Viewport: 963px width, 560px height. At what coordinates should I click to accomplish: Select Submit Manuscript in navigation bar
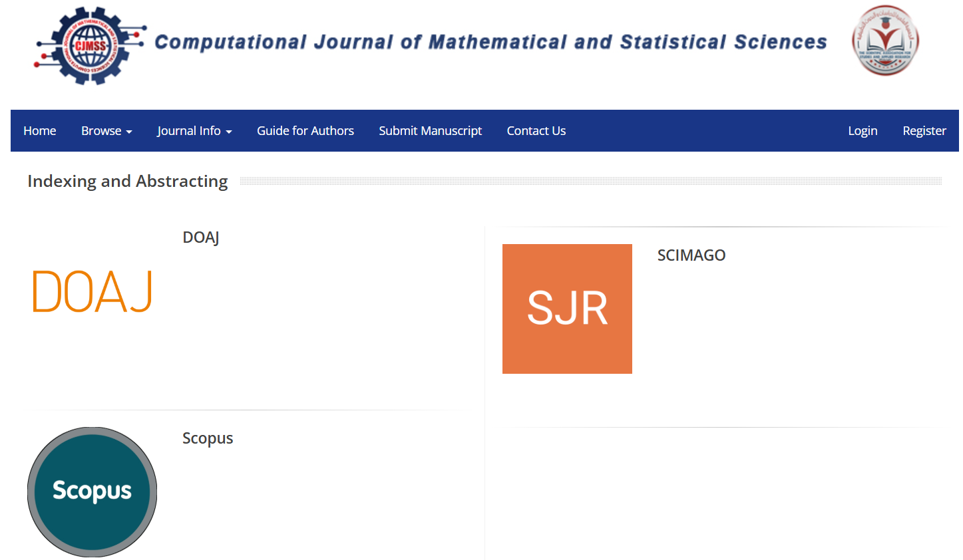[x=430, y=131]
